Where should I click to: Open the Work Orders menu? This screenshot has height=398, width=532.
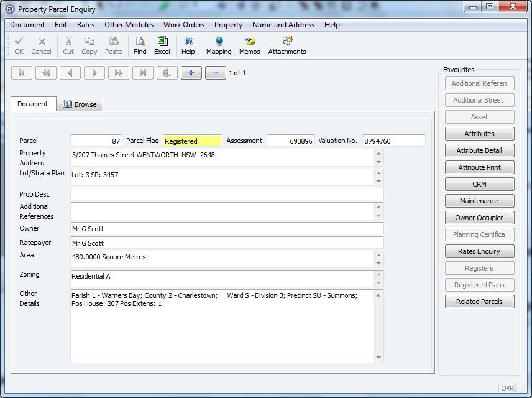click(x=184, y=25)
